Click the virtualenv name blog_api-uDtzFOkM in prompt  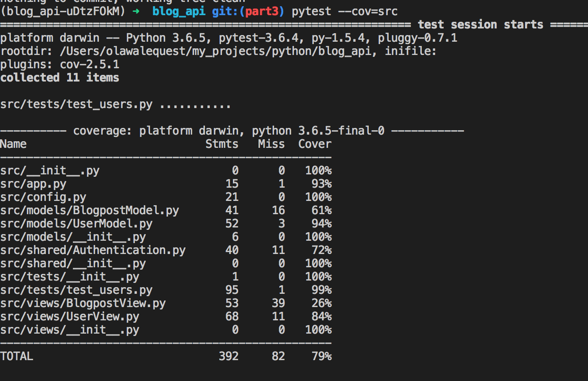pyautogui.click(x=63, y=11)
